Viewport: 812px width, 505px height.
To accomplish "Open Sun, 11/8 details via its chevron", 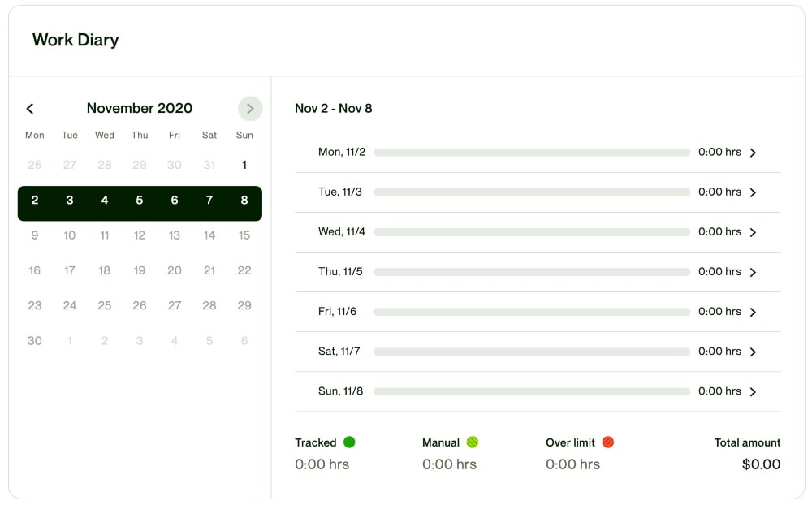I will (x=752, y=391).
